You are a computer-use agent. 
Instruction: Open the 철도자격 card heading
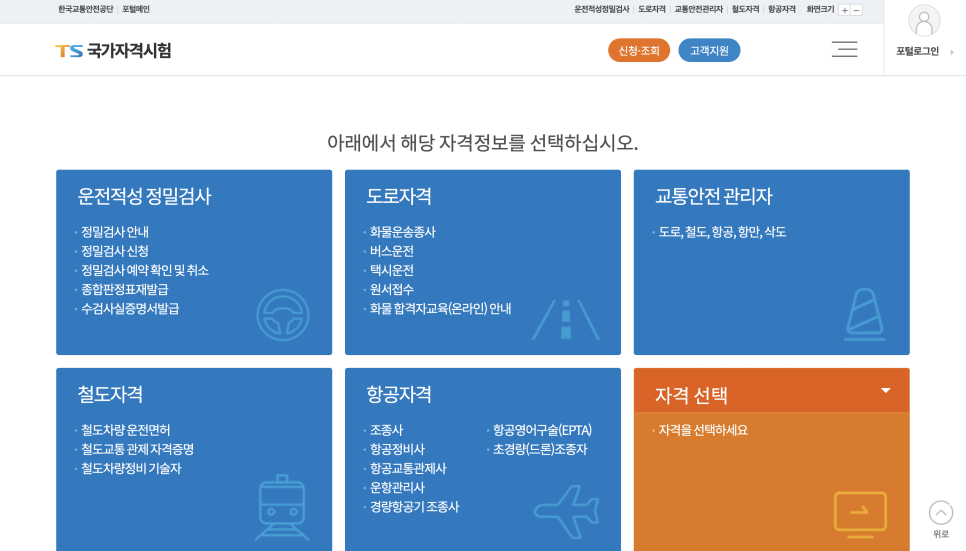coord(110,394)
